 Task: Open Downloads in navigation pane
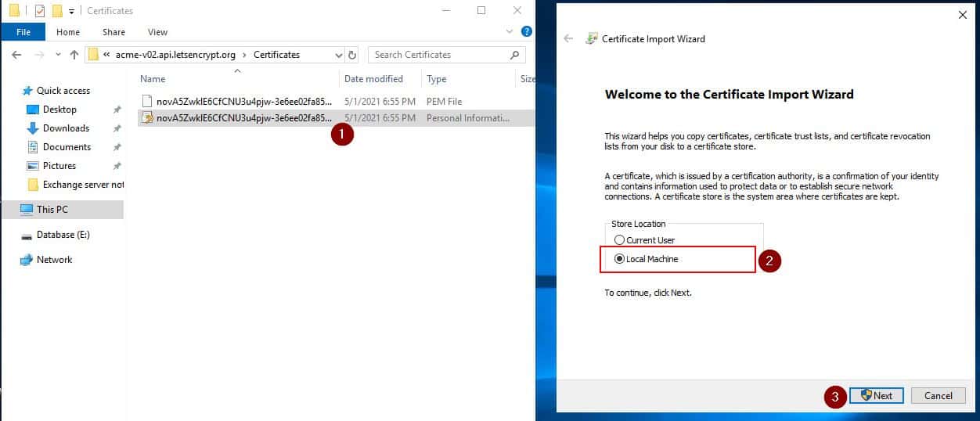point(66,128)
